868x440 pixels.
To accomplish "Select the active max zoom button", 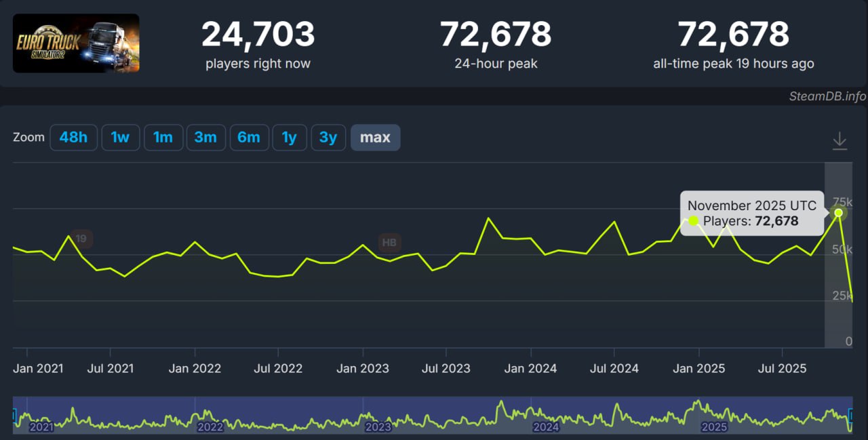I will [x=375, y=138].
